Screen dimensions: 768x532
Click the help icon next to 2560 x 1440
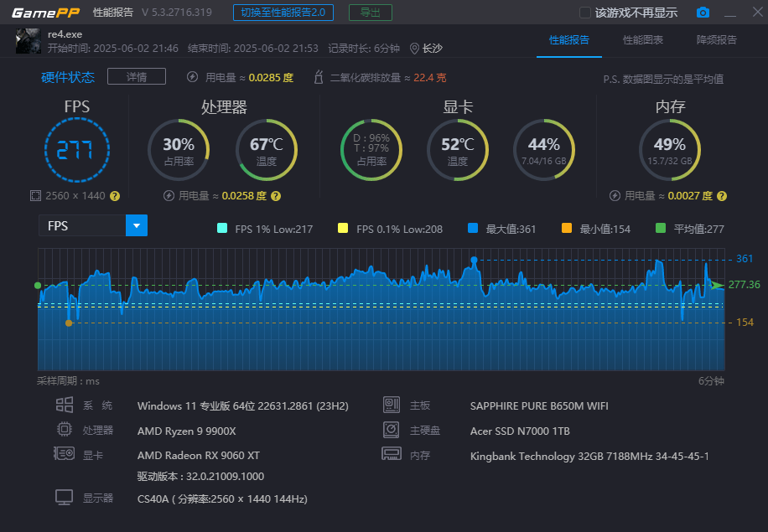[115, 196]
